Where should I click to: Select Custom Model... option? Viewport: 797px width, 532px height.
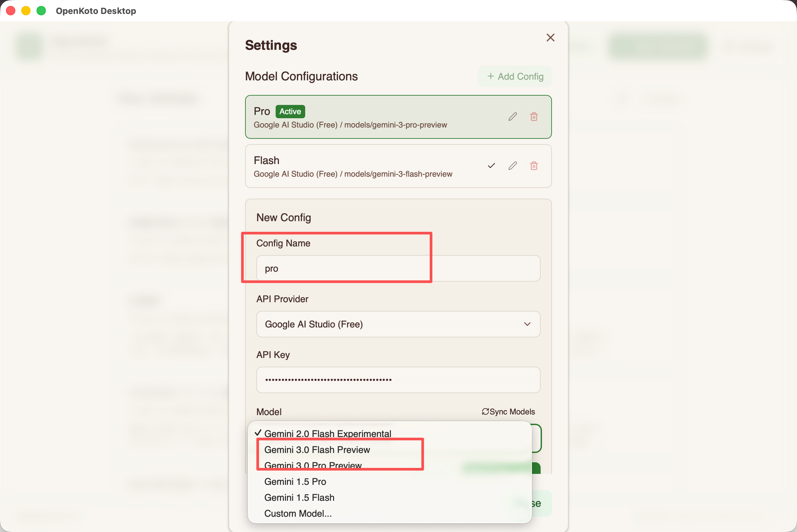tap(298, 513)
